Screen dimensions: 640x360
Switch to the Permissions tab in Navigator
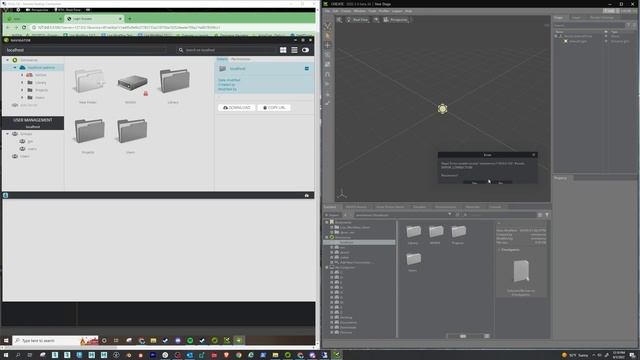[241, 59]
